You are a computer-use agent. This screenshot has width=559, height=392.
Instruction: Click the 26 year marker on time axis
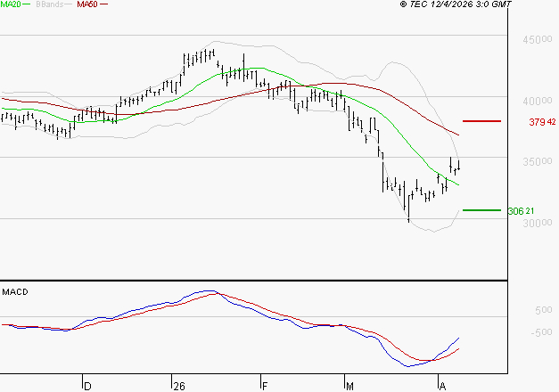179,387
